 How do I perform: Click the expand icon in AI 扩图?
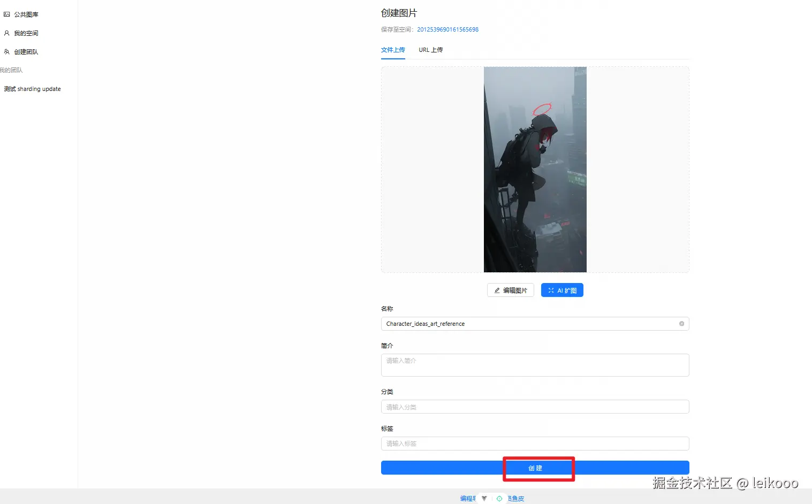click(551, 291)
